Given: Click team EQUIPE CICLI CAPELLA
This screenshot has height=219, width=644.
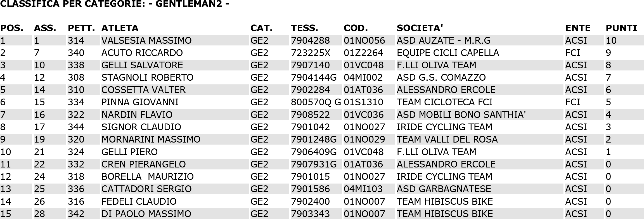Looking at the screenshot, I should (x=448, y=53).
